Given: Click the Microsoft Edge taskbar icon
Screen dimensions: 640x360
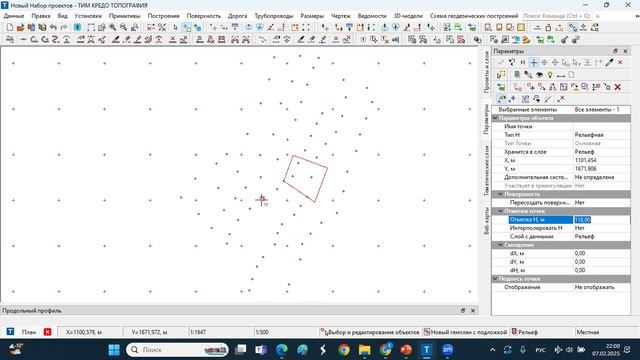Looking at the screenshot, I should point(282,350).
